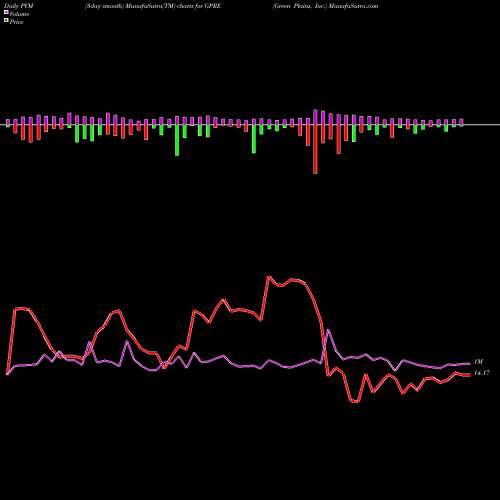Screen dimensions: 500x500
Task: Click the 3M label at the pink line's end
Action: pyautogui.click(x=478, y=362)
